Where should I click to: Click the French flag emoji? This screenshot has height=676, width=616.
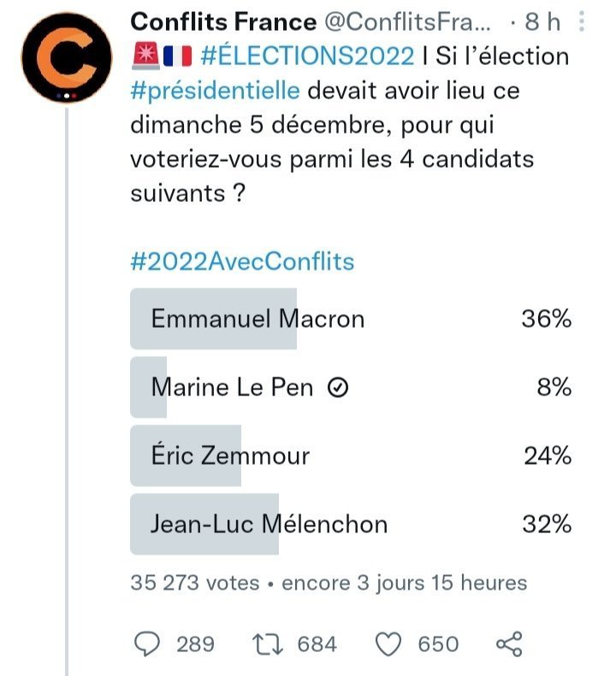177,56
